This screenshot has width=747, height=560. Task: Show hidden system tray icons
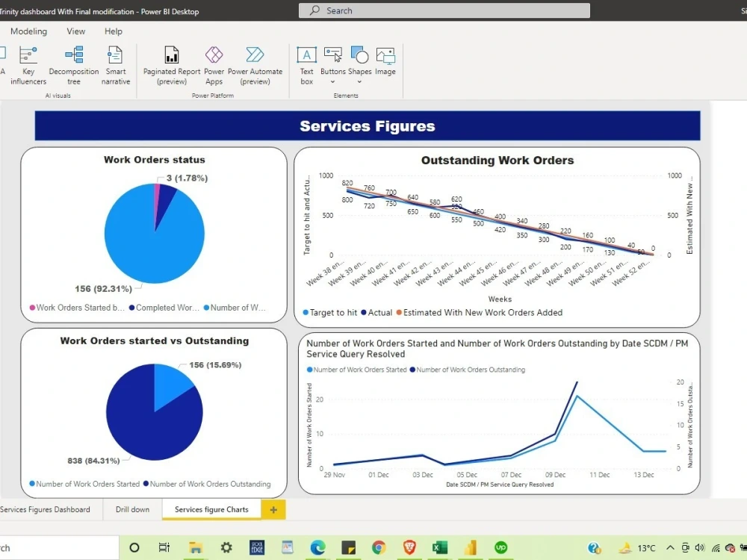pyautogui.click(x=670, y=548)
